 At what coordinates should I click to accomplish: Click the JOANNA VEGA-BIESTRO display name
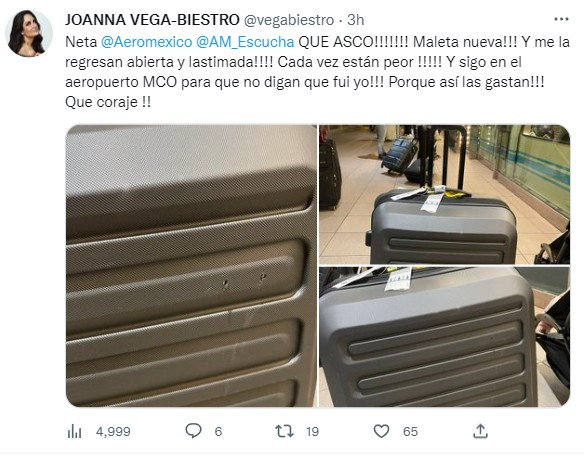point(152,20)
